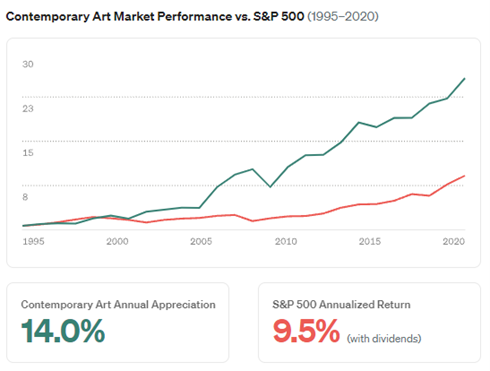Click the 23 y-axis label
The image size is (490, 371).
(x=28, y=108)
